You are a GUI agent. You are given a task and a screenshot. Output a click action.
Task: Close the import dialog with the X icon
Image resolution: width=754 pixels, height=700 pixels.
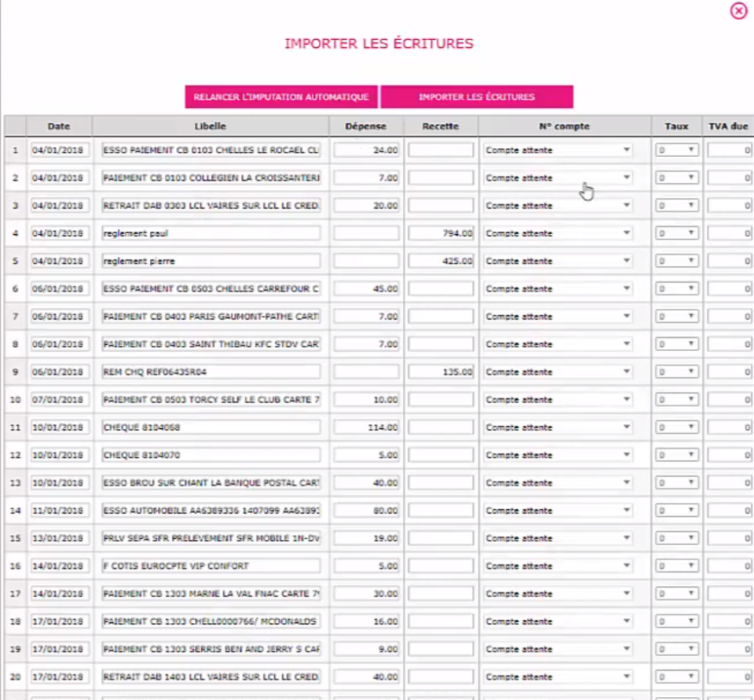[x=737, y=12]
